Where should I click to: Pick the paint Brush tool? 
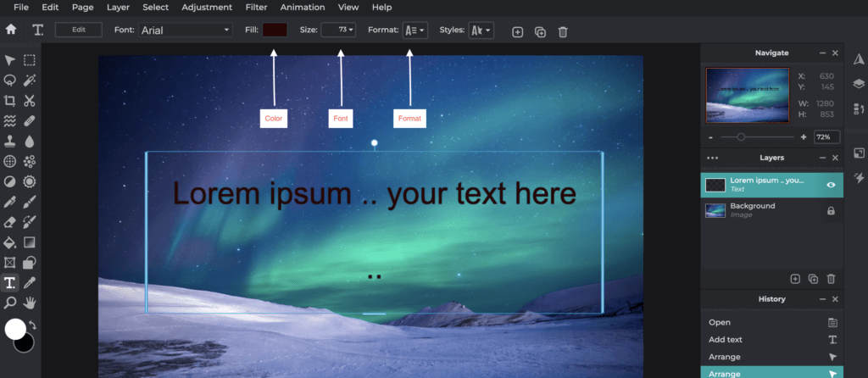pyautogui.click(x=30, y=202)
